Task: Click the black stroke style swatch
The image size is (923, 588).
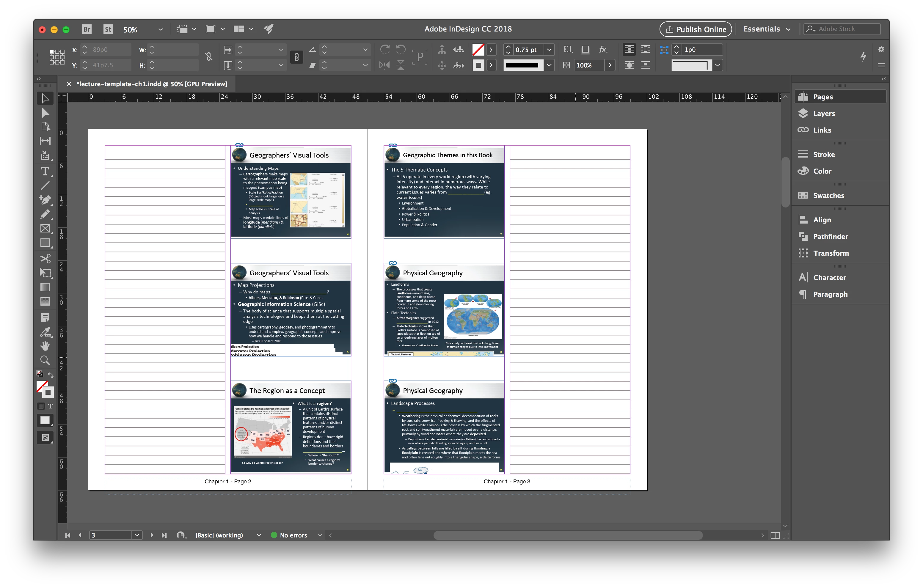Action: [x=522, y=65]
